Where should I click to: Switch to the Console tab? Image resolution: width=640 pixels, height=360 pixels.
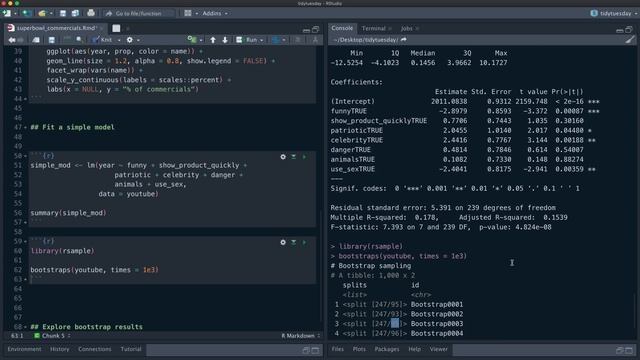(342, 28)
